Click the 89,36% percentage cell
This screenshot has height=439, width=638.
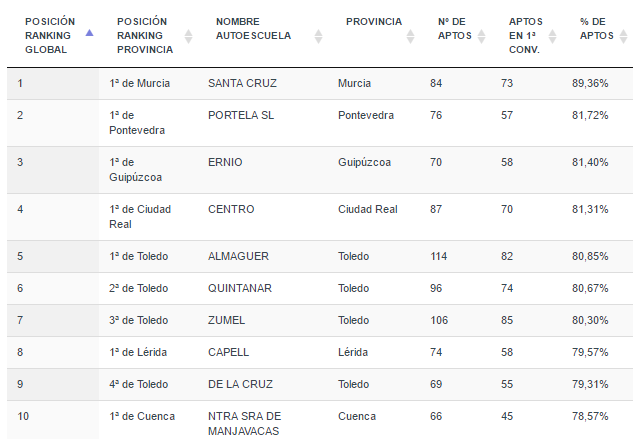[x=590, y=83]
